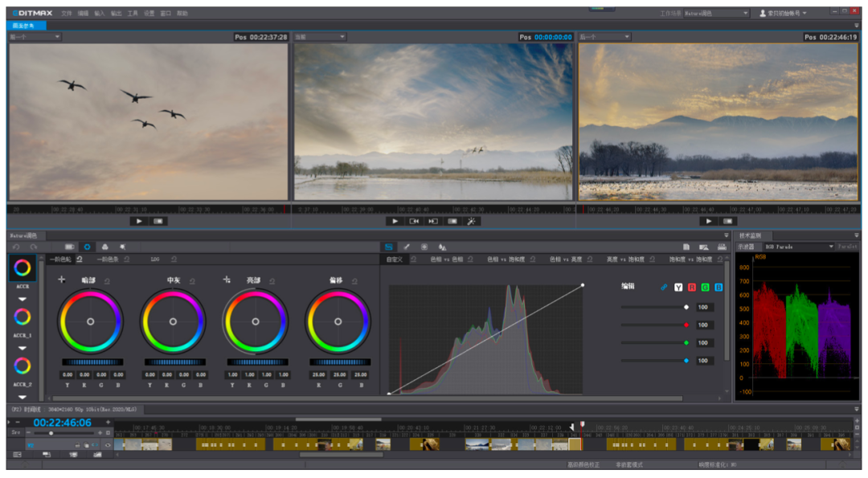The width and height of the screenshot is (868, 478).
Task: Play the right preview monitor
Action: 709,221
